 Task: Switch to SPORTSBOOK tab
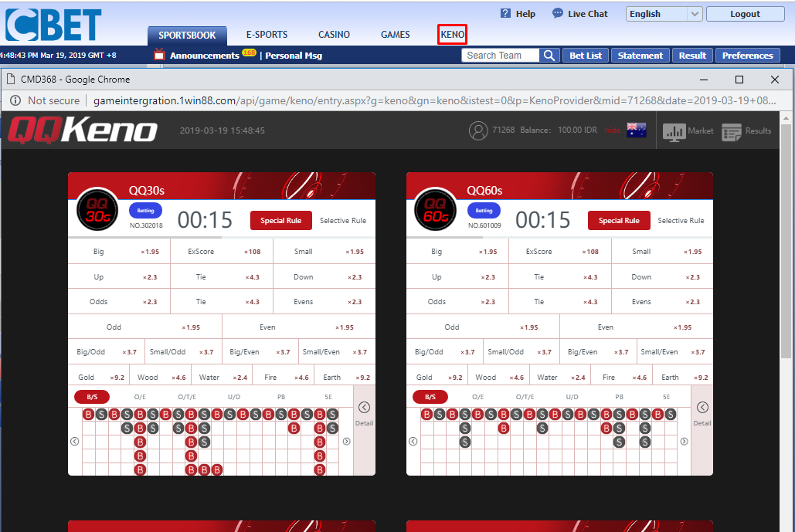point(187,35)
